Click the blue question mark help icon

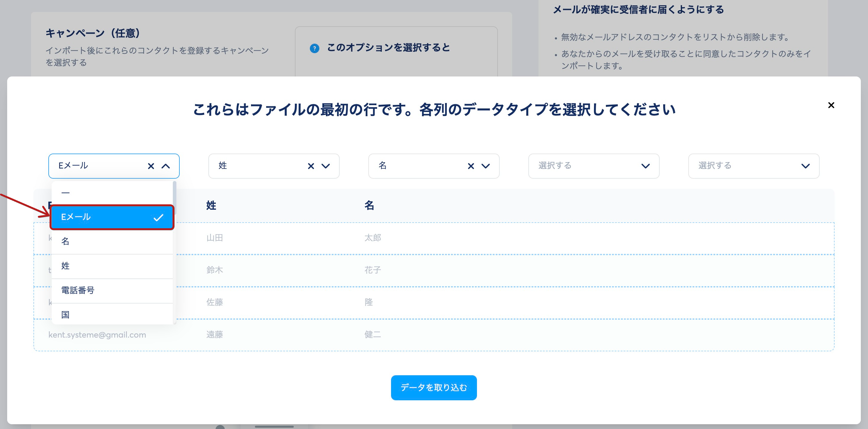pos(314,48)
